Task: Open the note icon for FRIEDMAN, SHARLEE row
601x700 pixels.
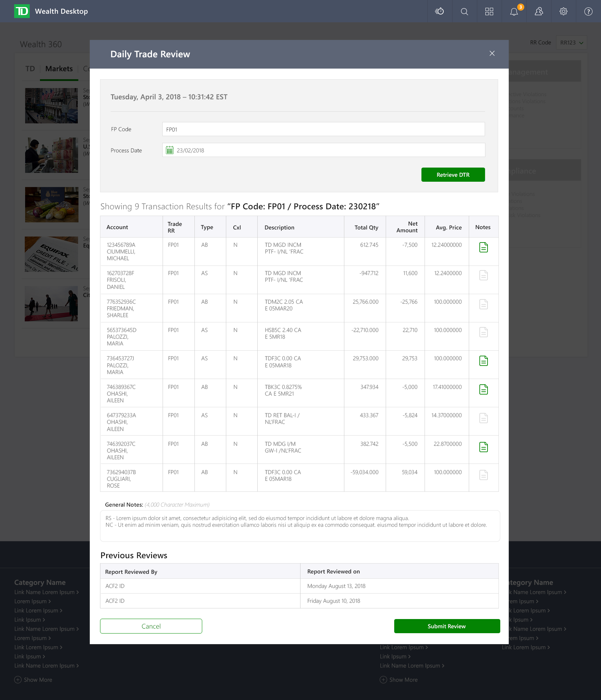Action: [484, 304]
